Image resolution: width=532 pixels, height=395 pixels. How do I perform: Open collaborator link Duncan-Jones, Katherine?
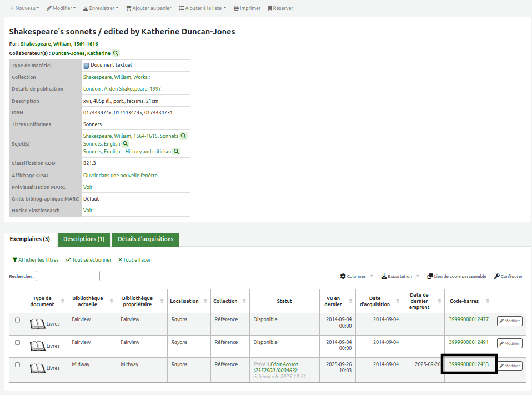(81, 53)
